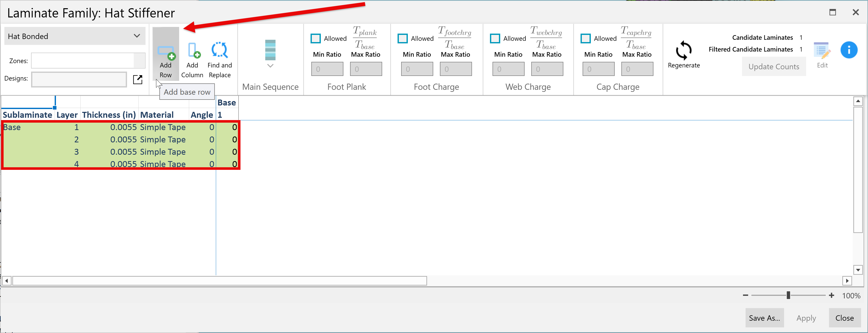Enable Web Charge Allowed checkbox

click(x=495, y=38)
